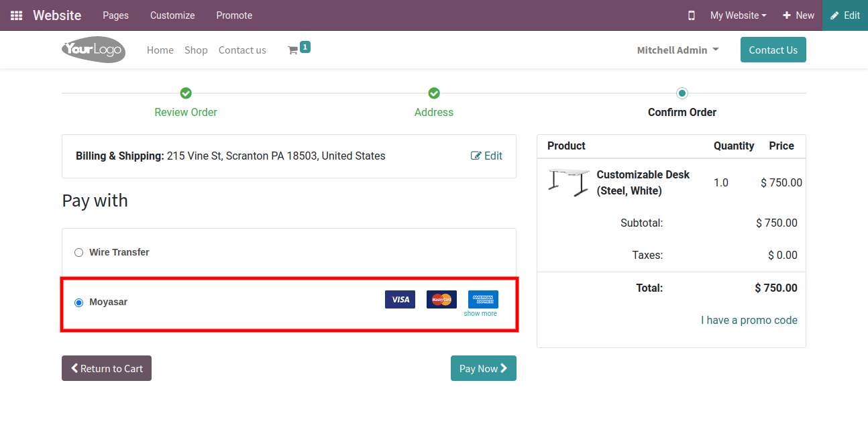Select the Wire Transfer payment option
This screenshot has height=448, width=868.
point(78,253)
